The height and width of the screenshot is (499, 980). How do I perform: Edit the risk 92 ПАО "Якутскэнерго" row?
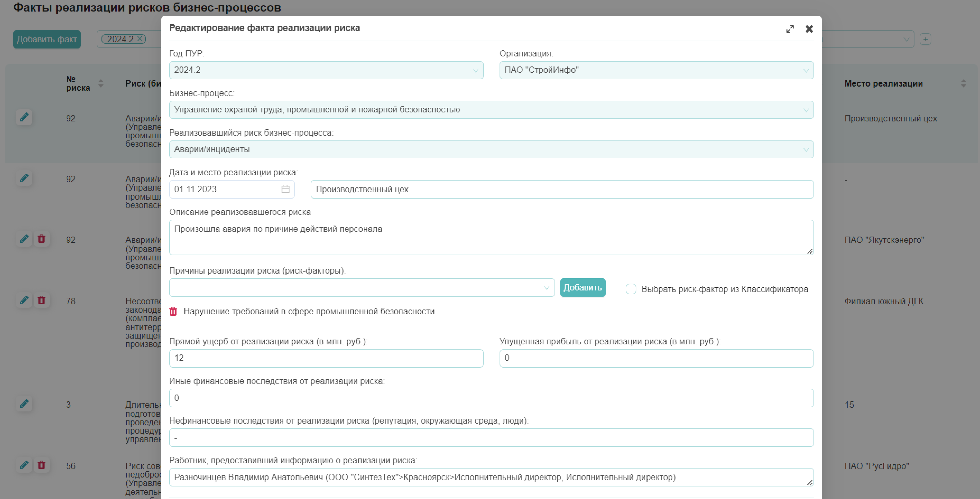coord(24,239)
